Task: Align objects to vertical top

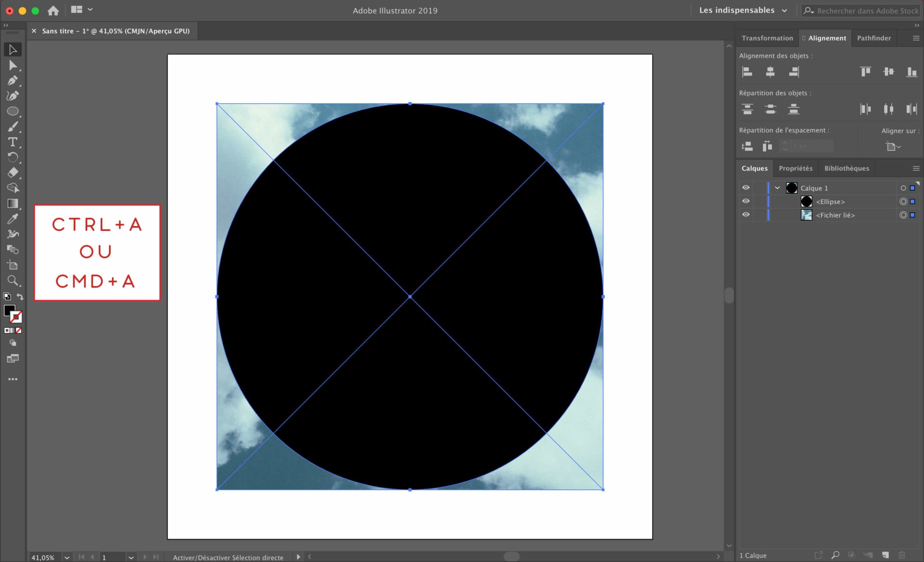Action: tap(865, 72)
